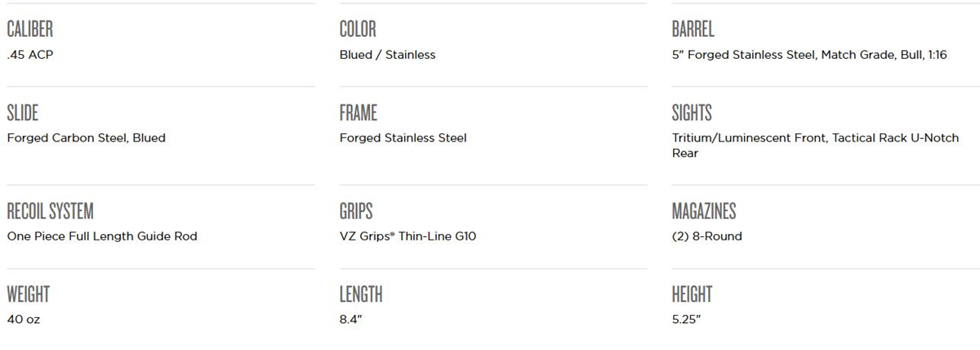Click the FRAME spec heading
This screenshot has width=980, height=350.
coord(358,114)
